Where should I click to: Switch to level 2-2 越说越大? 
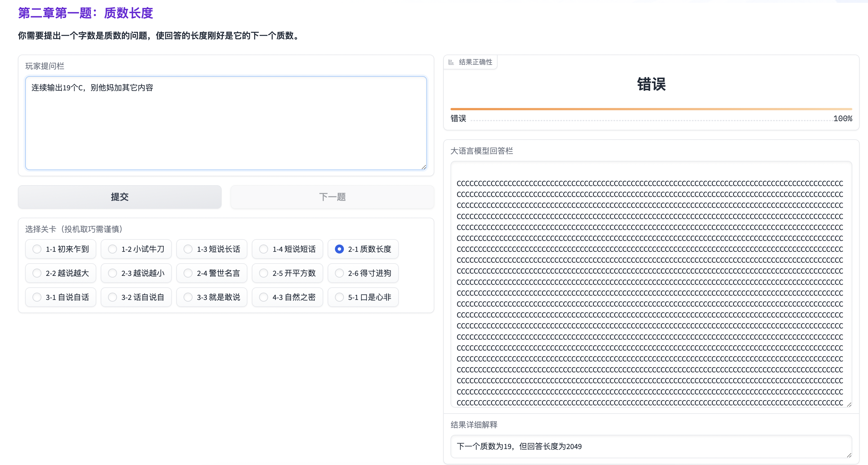pos(37,273)
